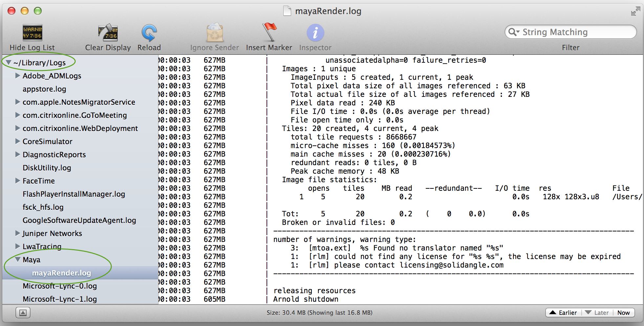Click the Later navigation button
Viewport: 644px width, 326px height.
click(x=597, y=313)
